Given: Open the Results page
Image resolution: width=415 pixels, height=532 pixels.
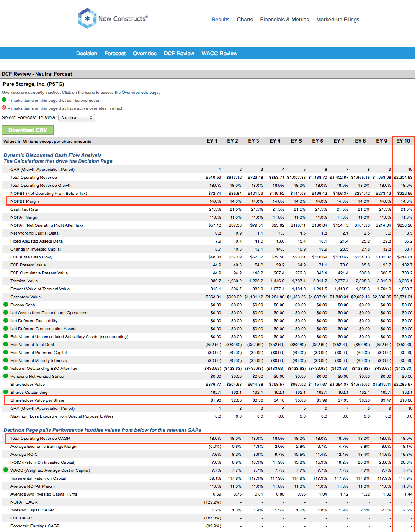Looking at the screenshot, I should [x=220, y=19].
